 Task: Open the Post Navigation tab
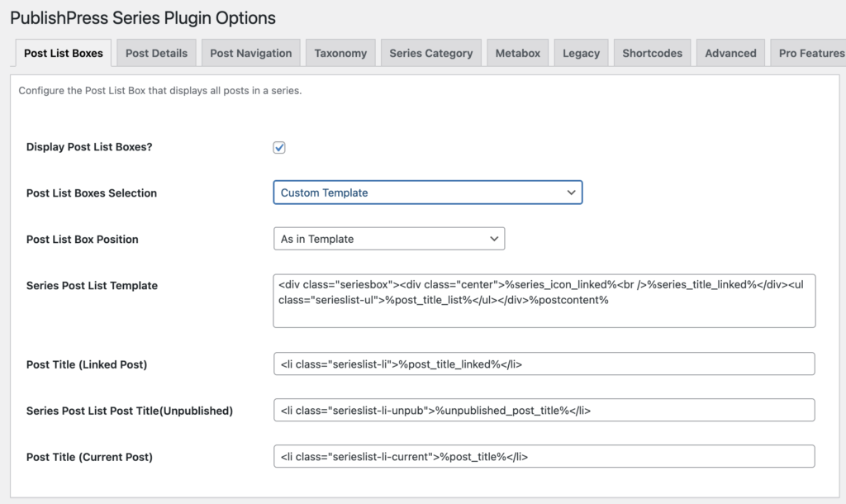point(250,53)
